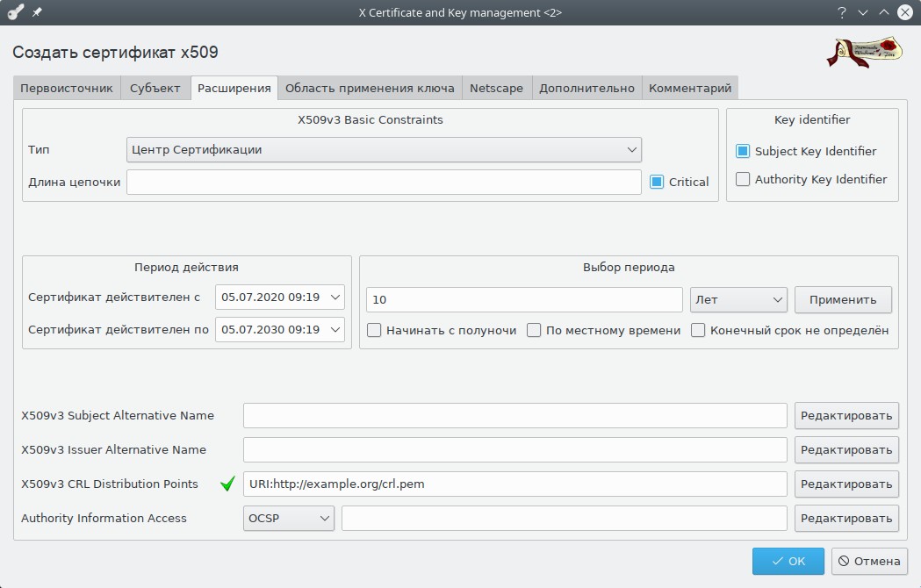The image size is (921, 588).
Task: Check the Начинать с полуночи option
Action: (374, 331)
